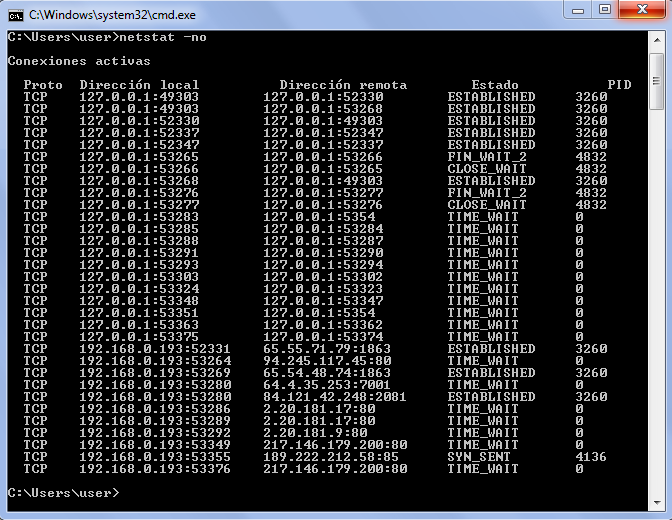Click local address 192.168.0.193:53289
This screenshot has width=672, height=520.
click(x=155, y=421)
